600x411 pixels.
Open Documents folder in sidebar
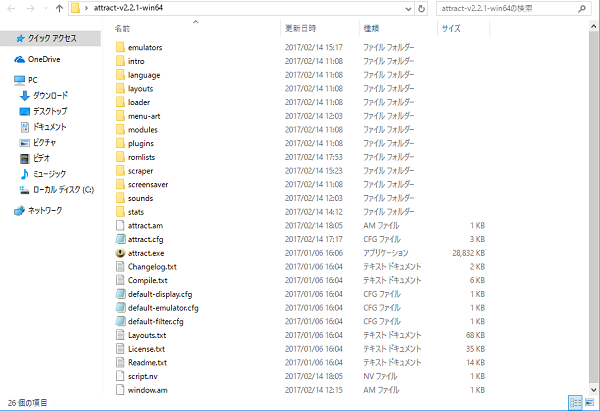point(43,127)
